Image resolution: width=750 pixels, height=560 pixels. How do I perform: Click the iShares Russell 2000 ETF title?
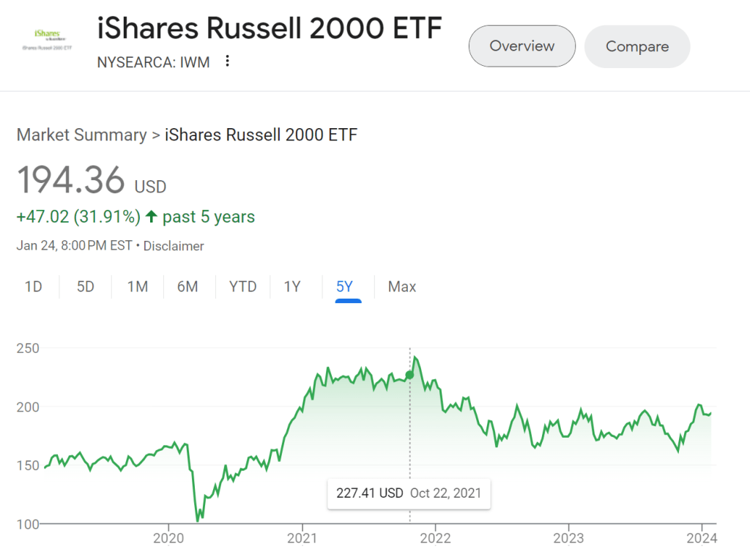[270, 29]
